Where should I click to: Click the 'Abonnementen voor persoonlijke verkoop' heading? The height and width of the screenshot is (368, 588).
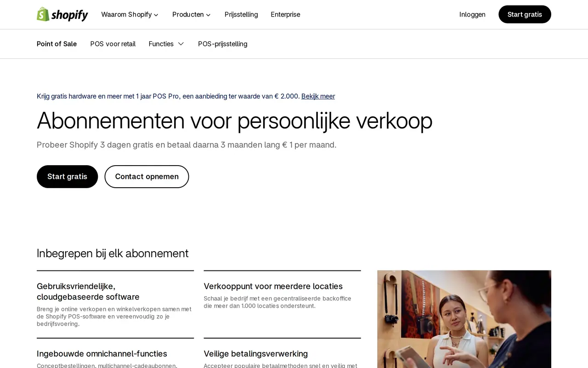(234, 121)
